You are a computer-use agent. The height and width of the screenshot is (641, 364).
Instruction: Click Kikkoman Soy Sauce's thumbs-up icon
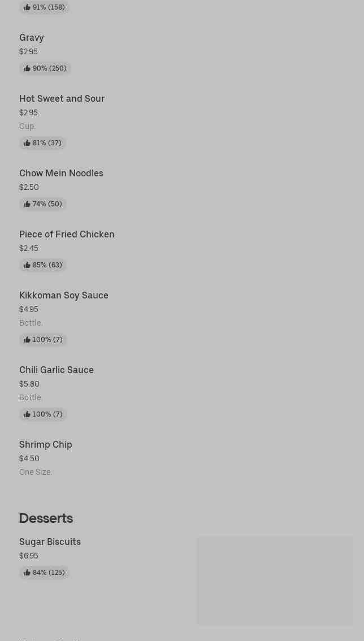[27, 340]
